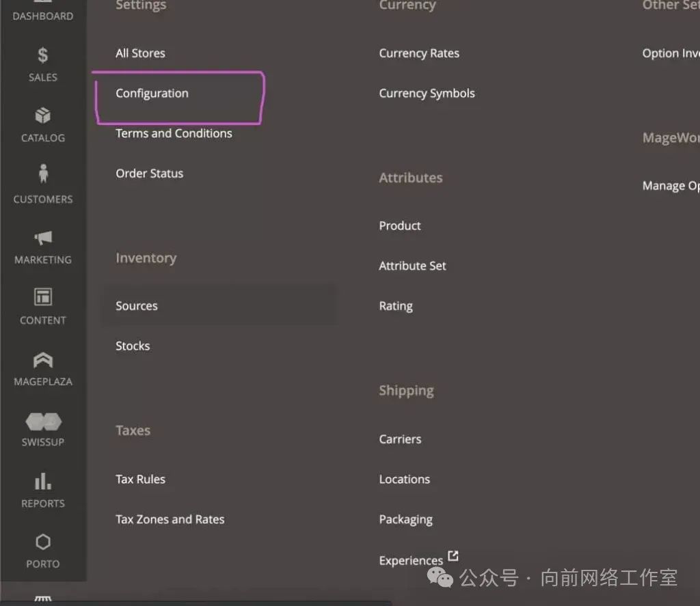The height and width of the screenshot is (606, 700).
Task: Select the Porto hexagon icon
Action: [43, 542]
